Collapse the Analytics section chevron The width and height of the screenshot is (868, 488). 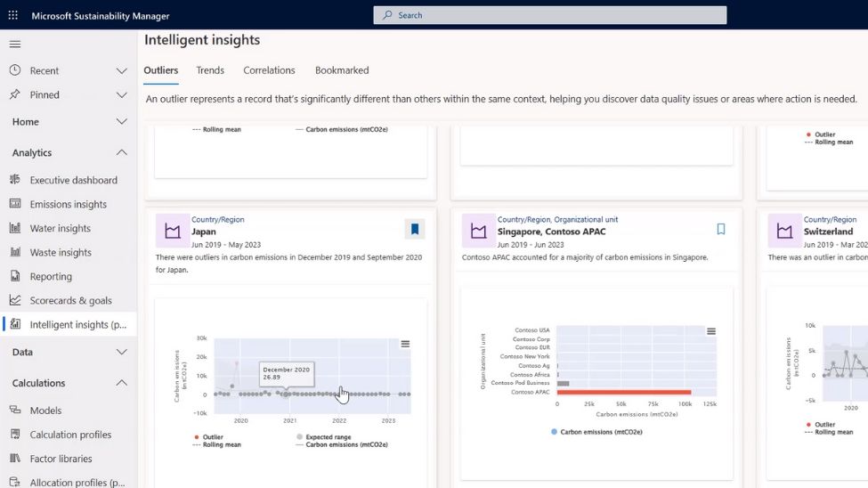pyautogui.click(x=122, y=152)
